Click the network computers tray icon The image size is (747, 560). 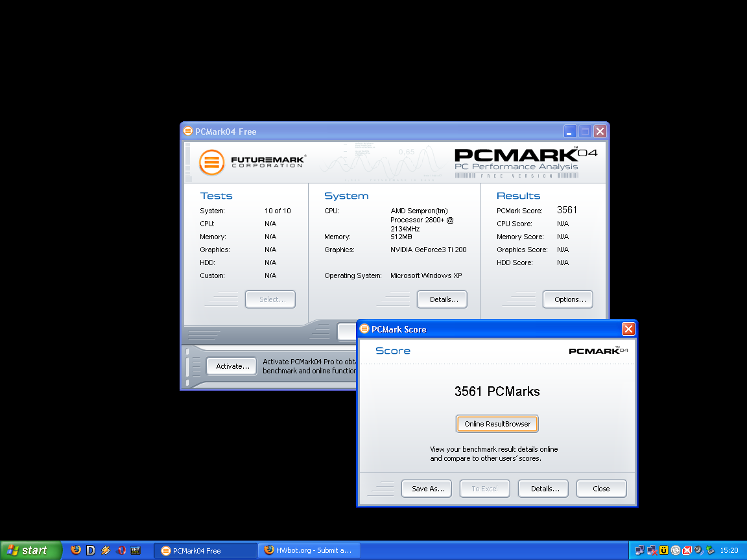(x=640, y=550)
